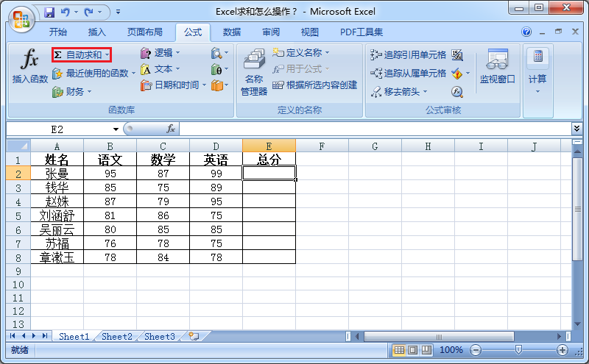Click the error checking icon
The width and height of the screenshot is (589, 364).
pos(456,74)
